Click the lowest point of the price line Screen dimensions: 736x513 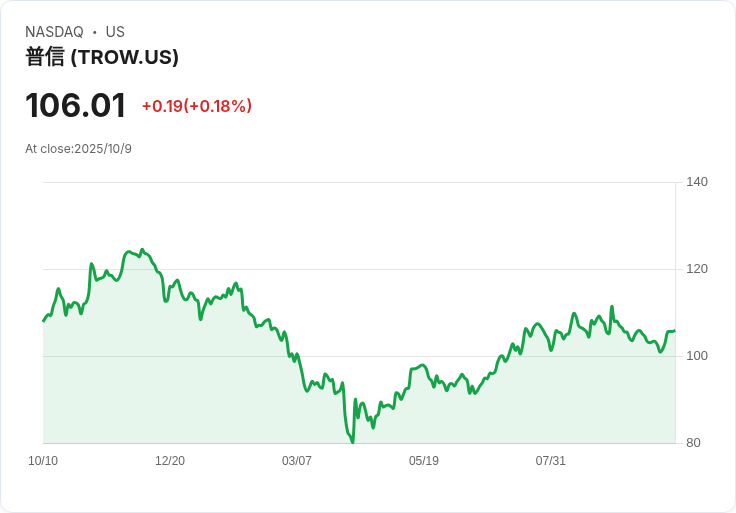(353, 442)
